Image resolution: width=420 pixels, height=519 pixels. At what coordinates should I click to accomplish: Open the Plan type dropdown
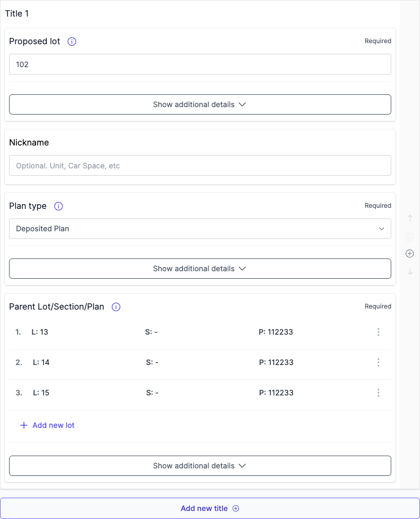[x=200, y=229]
